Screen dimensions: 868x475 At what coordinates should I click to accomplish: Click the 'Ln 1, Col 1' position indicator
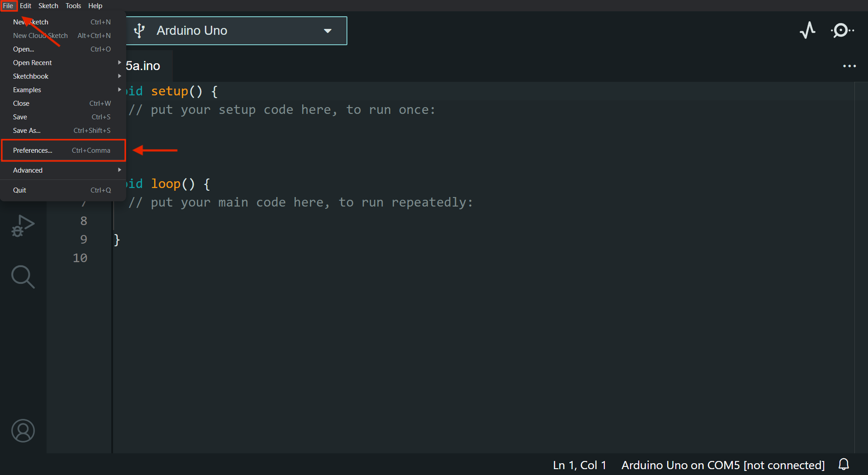pyautogui.click(x=579, y=465)
